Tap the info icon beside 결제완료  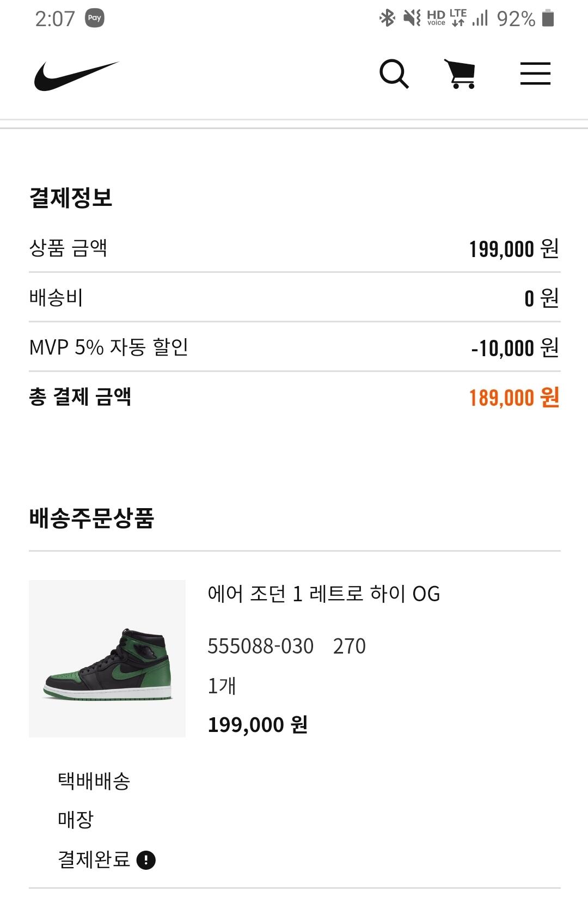146,860
